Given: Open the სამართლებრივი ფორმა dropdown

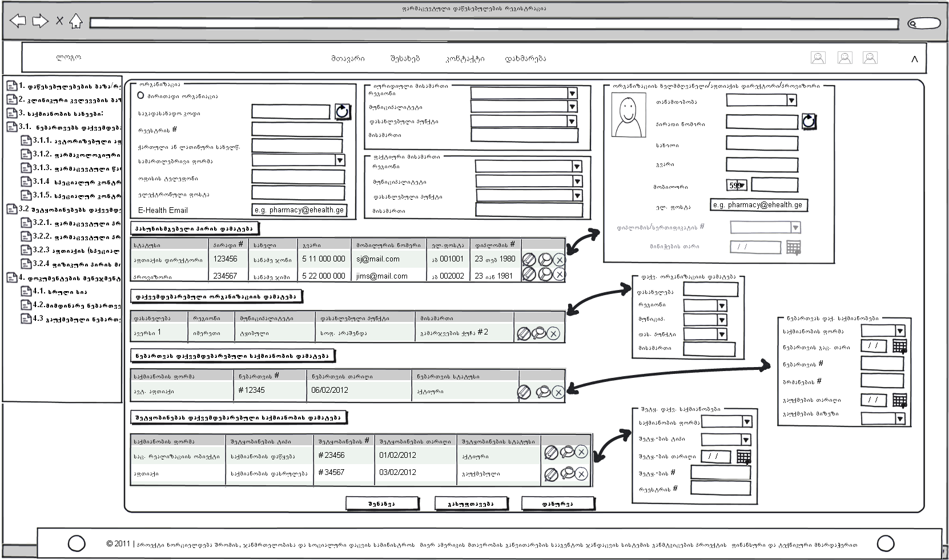Looking at the screenshot, I should click(340, 160).
